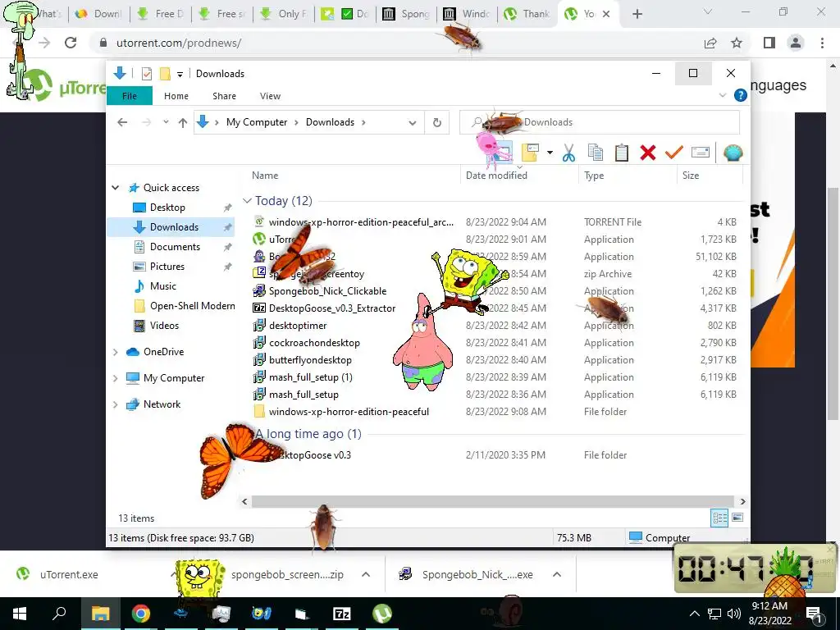Expand the Explorer ribbon chevron

[x=723, y=95]
